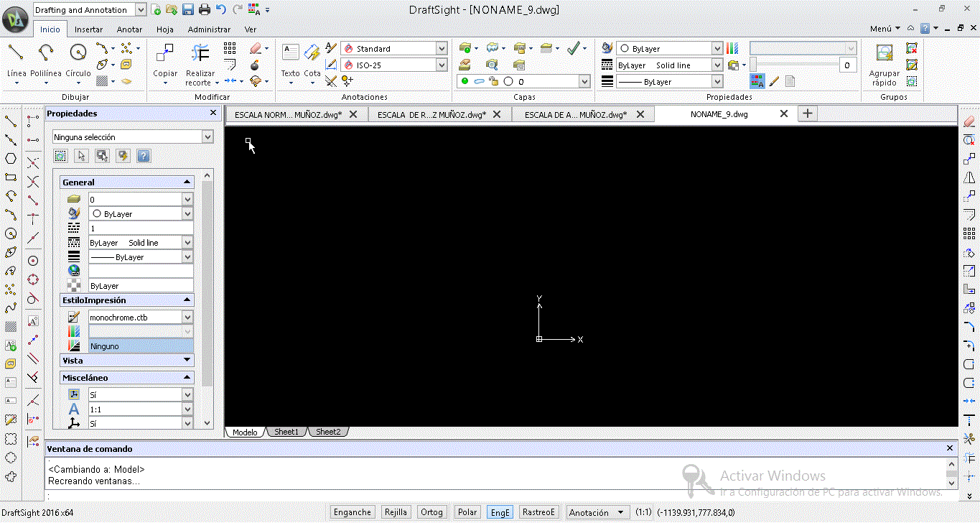The width and height of the screenshot is (980, 523).
Task: Add a new drawing tab with plus button
Action: pos(808,114)
